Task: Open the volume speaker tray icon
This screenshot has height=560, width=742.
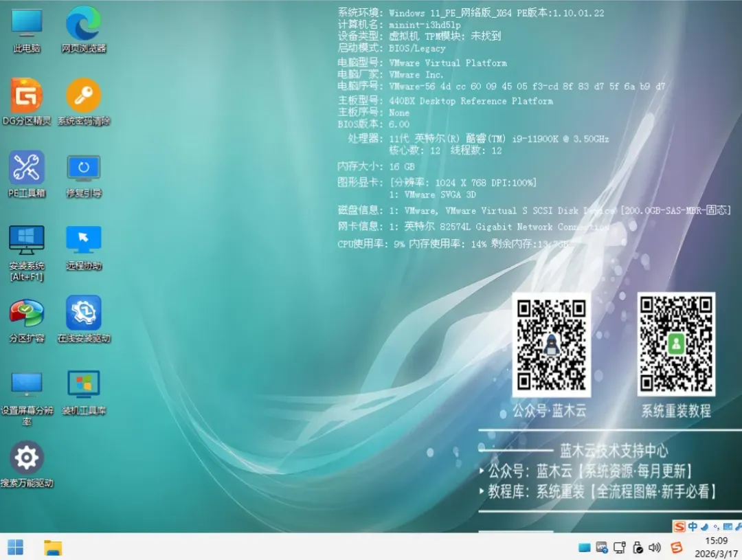Action: coord(655,548)
